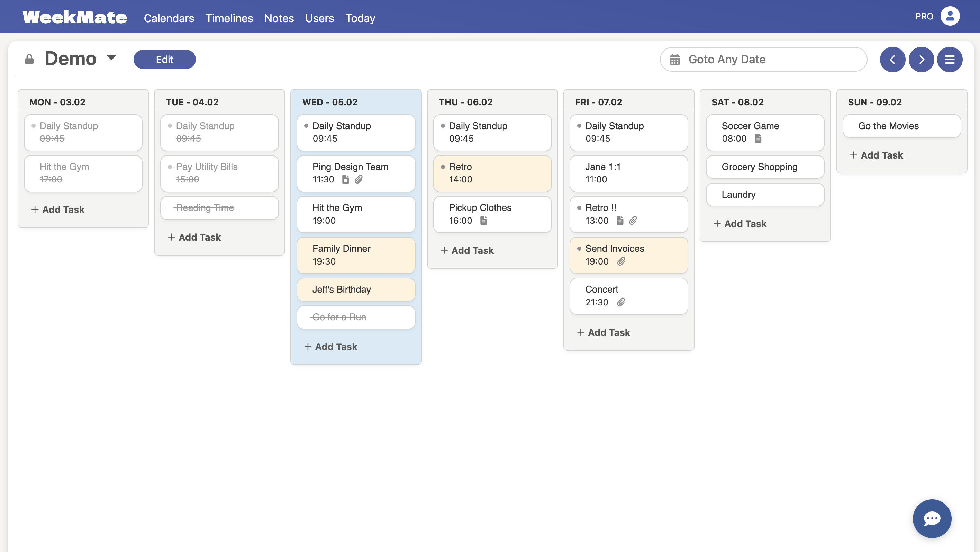Open the Reading Time task

click(219, 208)
